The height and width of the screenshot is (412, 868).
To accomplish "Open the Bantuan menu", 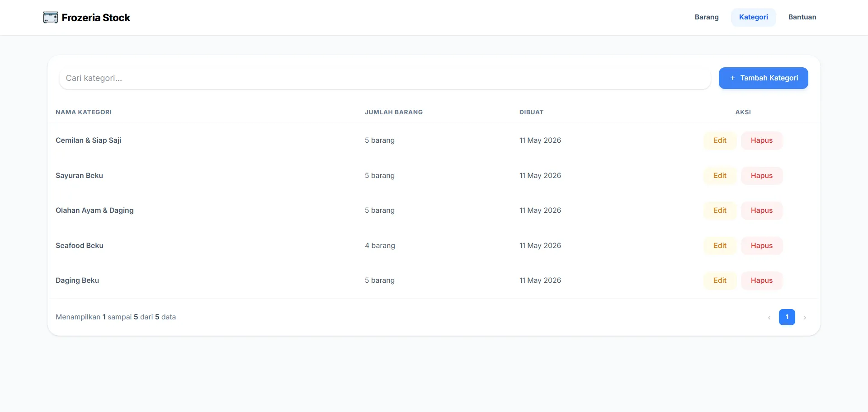I will point(802,17).
